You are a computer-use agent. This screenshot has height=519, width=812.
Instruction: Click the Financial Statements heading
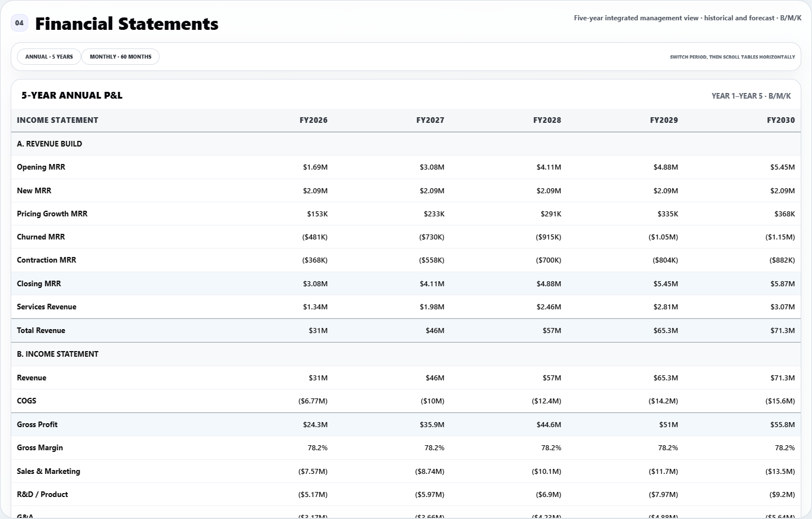tap(127, 24)
